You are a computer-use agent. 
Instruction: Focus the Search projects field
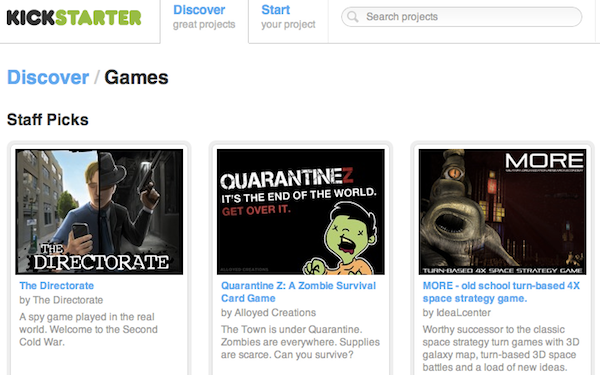pyautogui.click(x=461, y=17)
